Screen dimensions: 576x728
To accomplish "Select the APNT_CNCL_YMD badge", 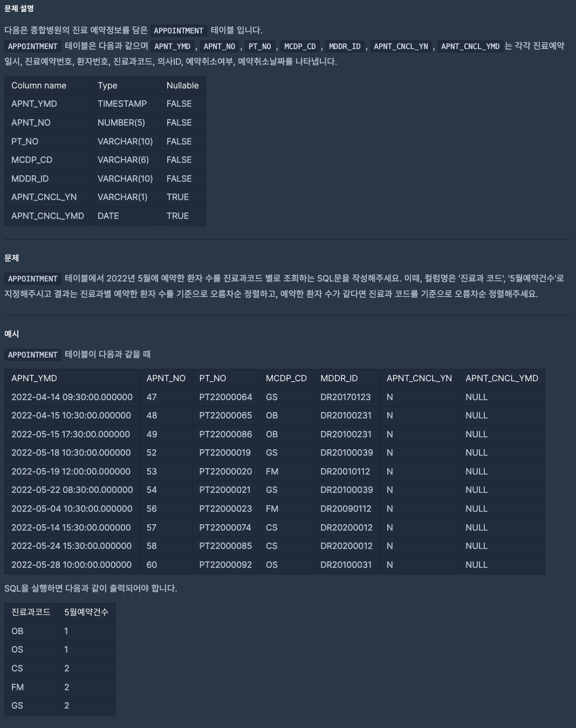I will [470, 46].
